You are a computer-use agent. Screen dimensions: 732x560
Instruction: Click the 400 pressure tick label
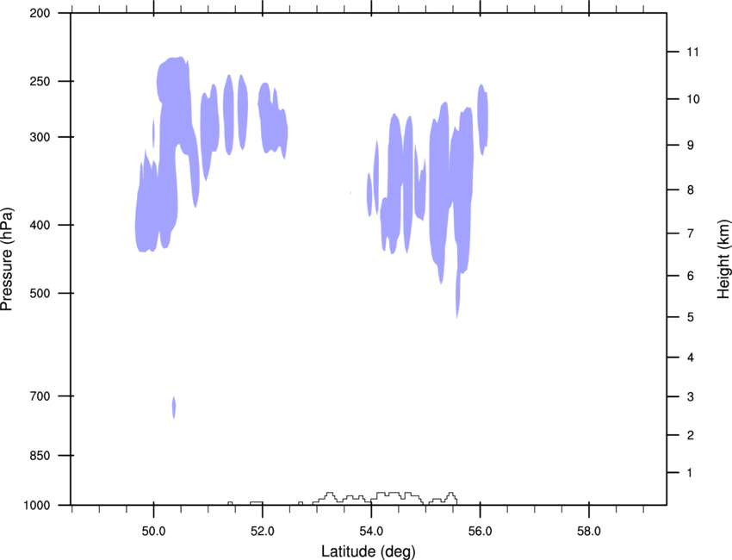(x=40, y=225)
